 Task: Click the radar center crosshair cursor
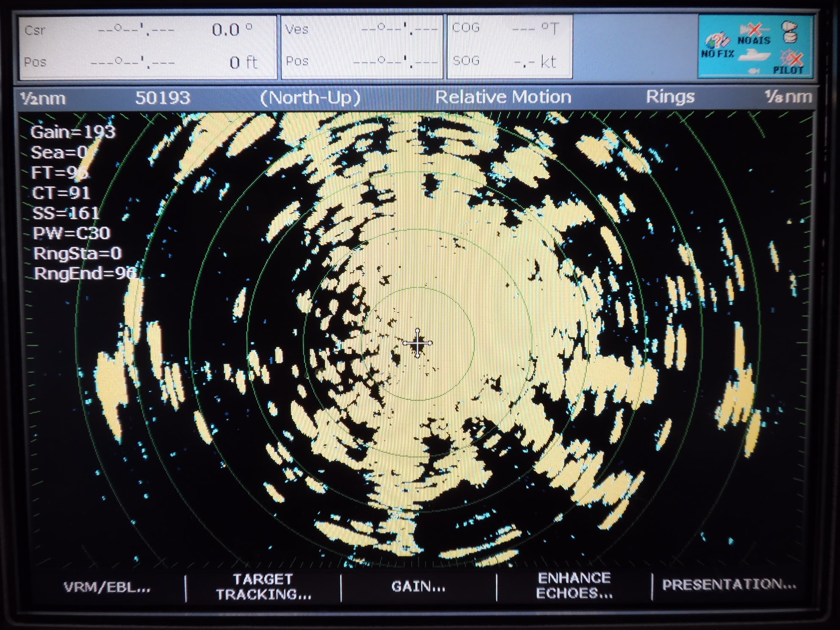tap(417, 343)
